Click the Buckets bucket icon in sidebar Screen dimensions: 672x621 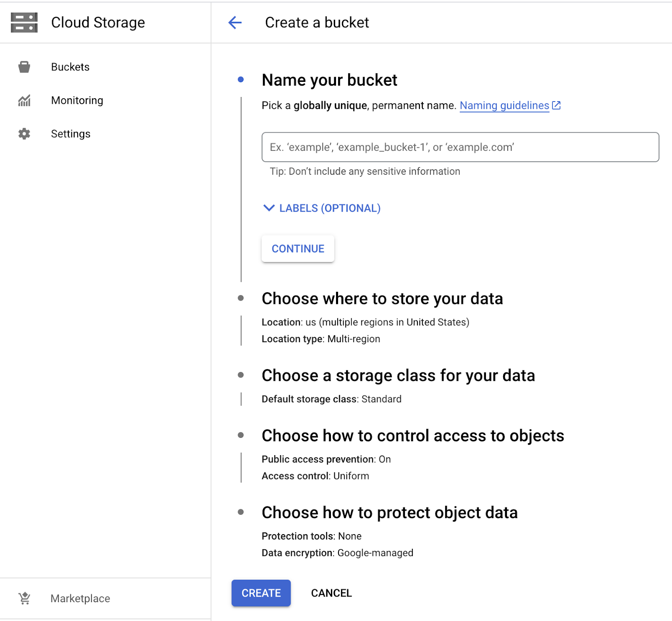point(24,67)
